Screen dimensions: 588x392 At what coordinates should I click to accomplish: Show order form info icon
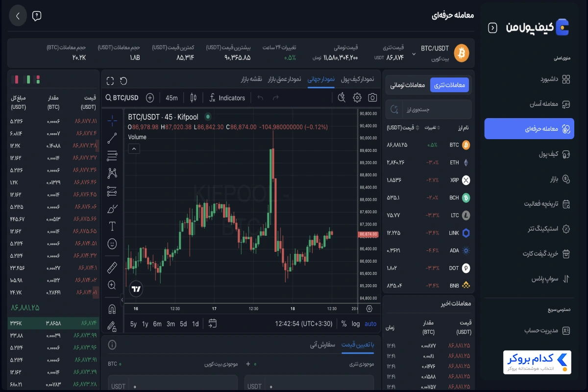point(112,345)
